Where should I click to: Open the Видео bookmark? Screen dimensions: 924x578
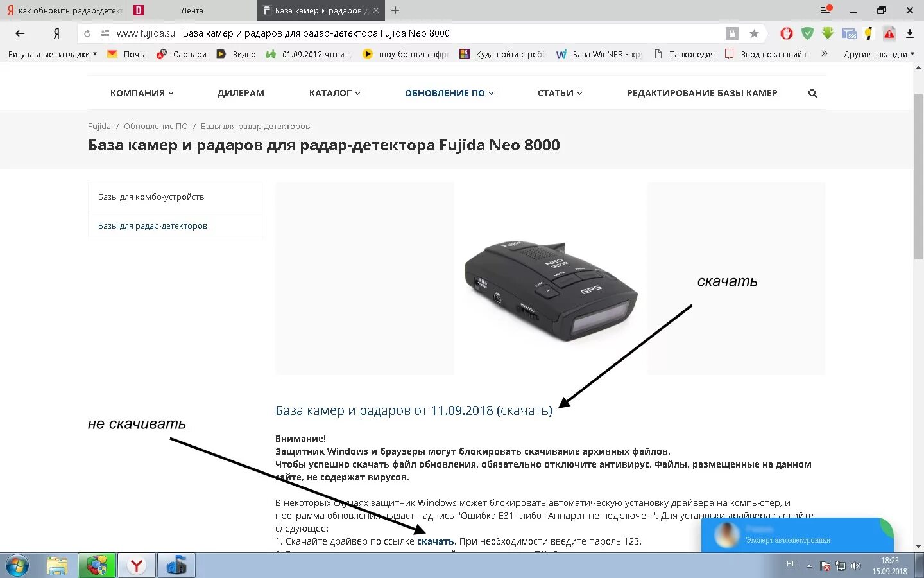[236, 54]
